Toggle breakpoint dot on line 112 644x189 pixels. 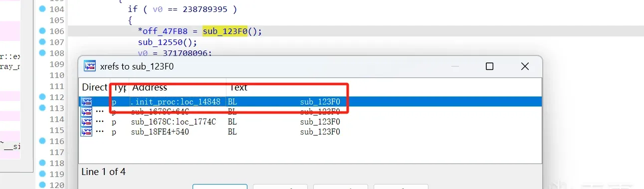pos(42,97)
